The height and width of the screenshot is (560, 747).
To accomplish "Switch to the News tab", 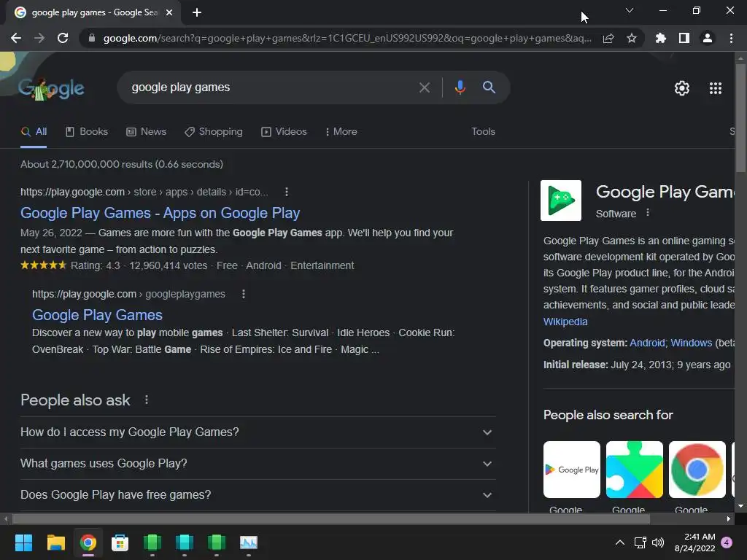I will point(146,132).
